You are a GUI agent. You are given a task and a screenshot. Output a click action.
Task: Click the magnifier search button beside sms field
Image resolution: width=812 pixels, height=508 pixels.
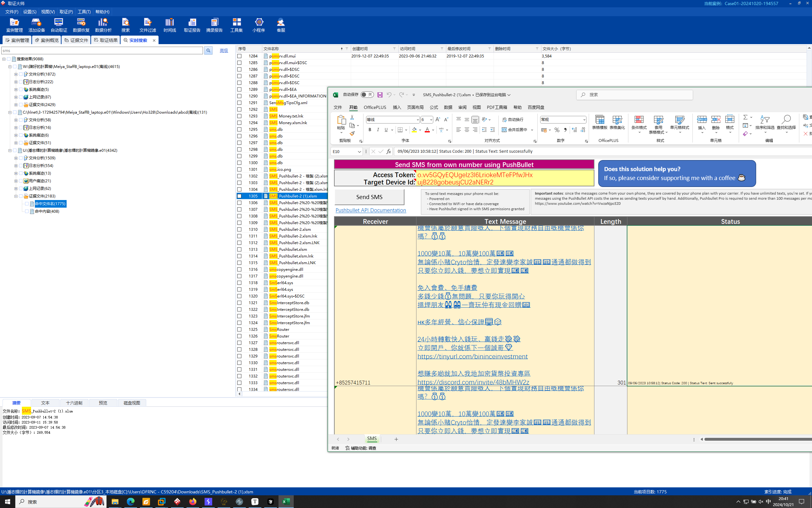coord(208,50)
